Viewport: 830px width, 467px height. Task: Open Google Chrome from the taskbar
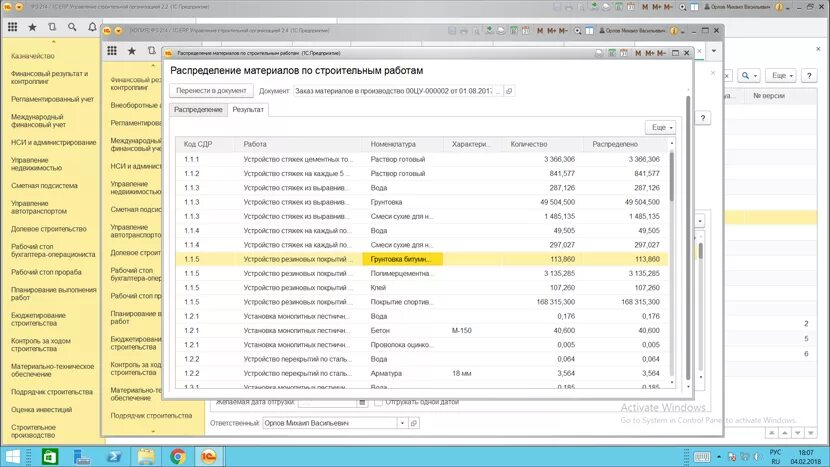tap(178, 456)
